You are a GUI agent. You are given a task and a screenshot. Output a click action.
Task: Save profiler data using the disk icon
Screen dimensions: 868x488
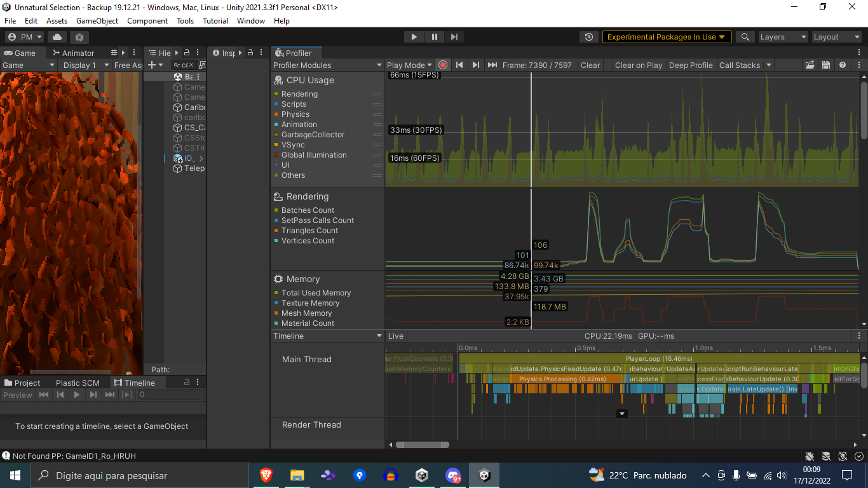tap(825, 65)
